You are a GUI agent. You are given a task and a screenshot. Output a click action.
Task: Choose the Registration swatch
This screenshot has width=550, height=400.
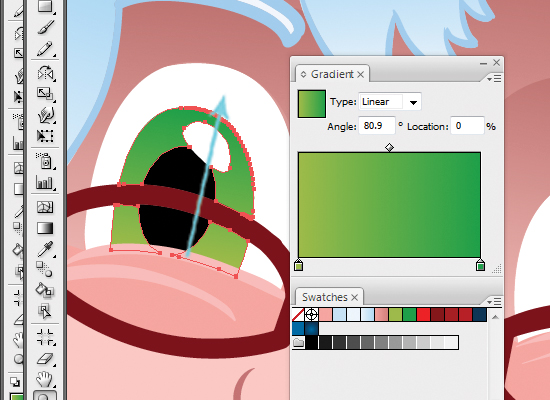point(311,315)
